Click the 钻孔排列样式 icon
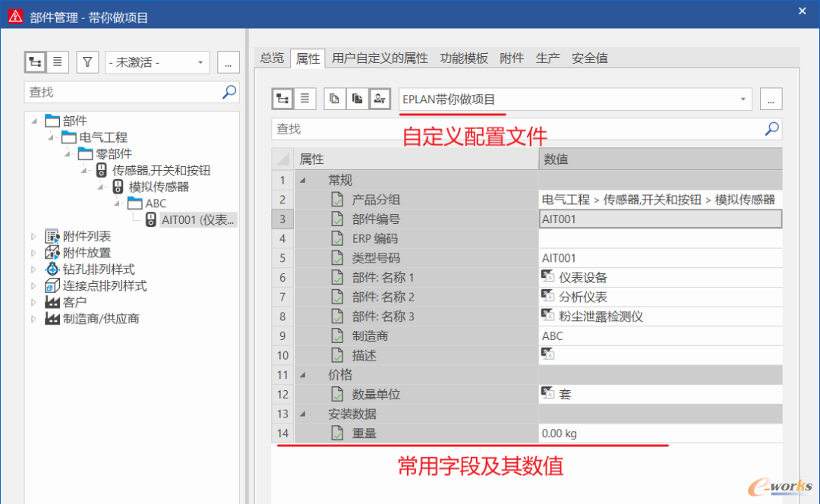Viewport: 820px width, 504px height. coord(52,269)
